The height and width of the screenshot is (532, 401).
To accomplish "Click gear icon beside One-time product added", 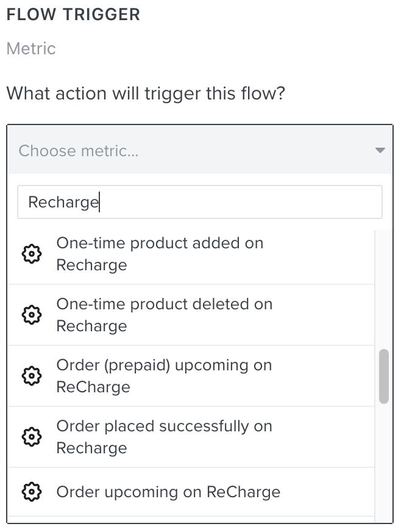I will tap(32, 254).
